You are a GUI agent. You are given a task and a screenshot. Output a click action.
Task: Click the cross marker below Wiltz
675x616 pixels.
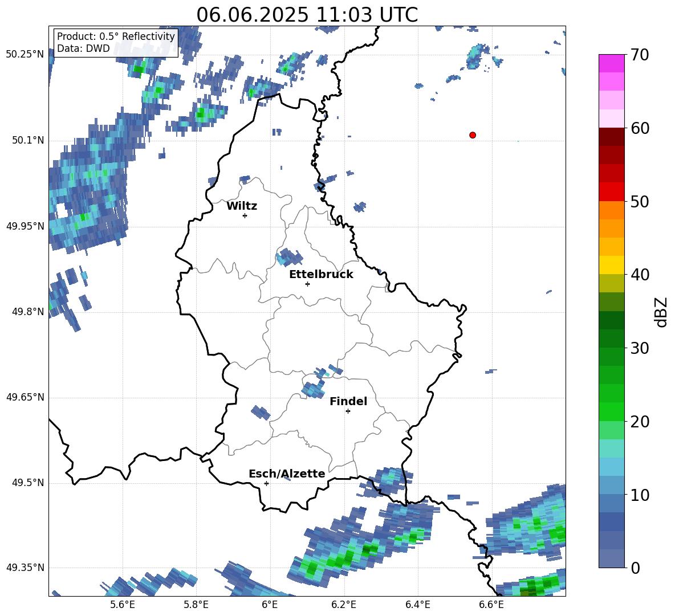click(x=245, y=215)
